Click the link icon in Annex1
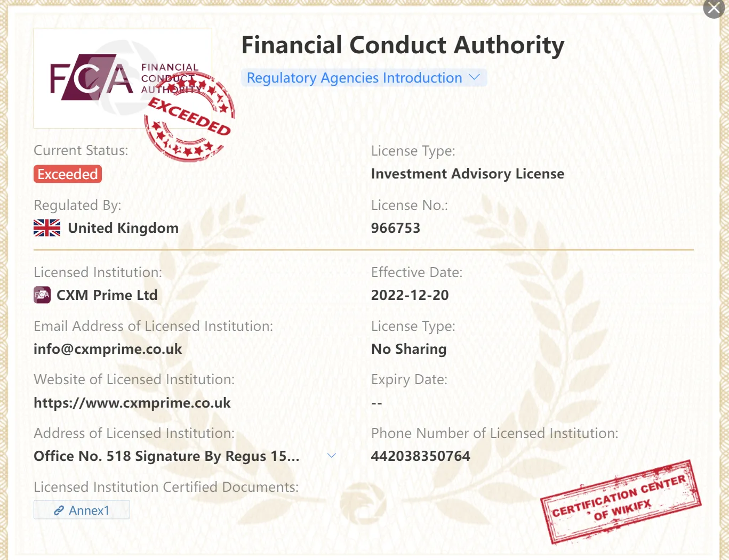This screenshot has width=729, height=560. (x=59, y=510)
